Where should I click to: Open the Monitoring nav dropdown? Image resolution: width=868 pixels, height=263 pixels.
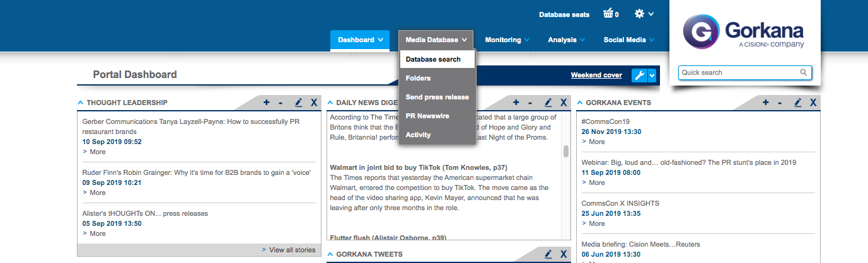pos(507,40)
